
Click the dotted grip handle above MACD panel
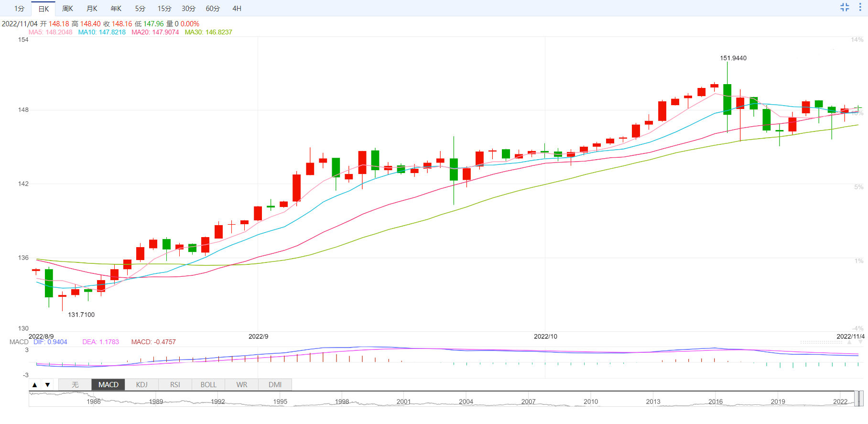point(822,342)
